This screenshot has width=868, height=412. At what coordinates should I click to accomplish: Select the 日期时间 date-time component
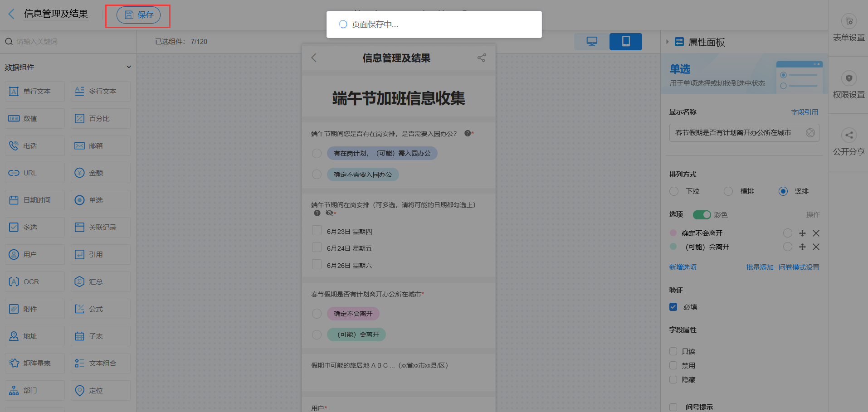coord(34,200)
